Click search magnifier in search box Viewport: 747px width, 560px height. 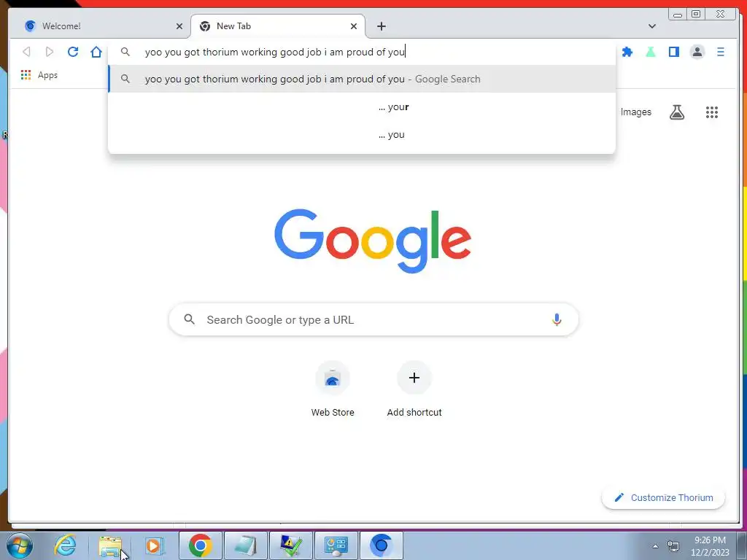pos(189,319)
